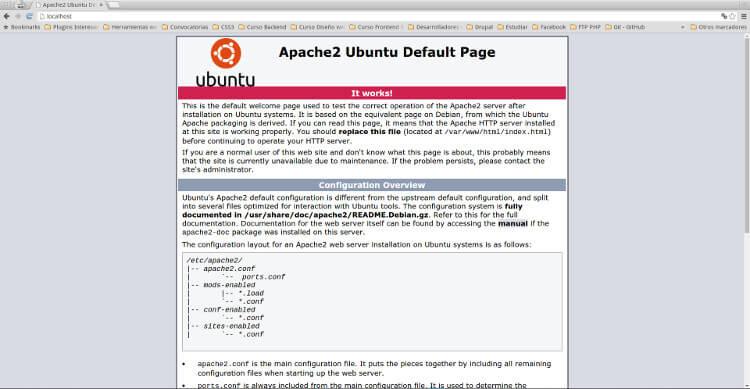Click the localhost address bar

378,16
